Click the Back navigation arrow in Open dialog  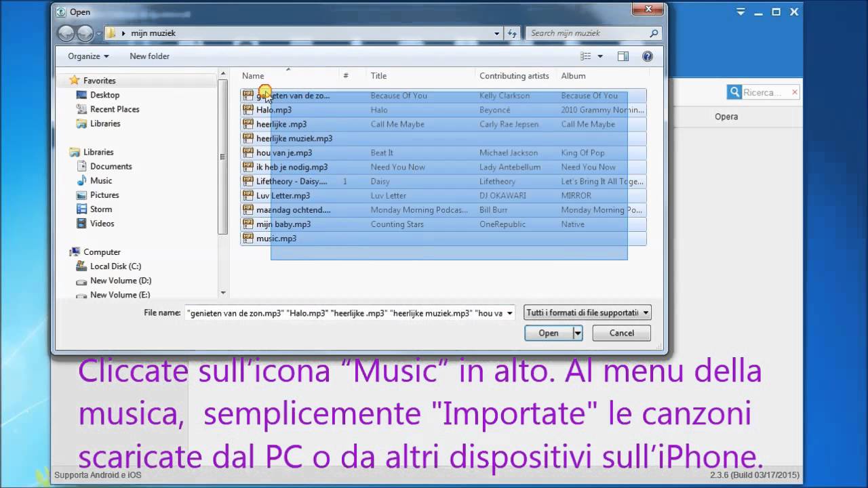click(66, 33)
